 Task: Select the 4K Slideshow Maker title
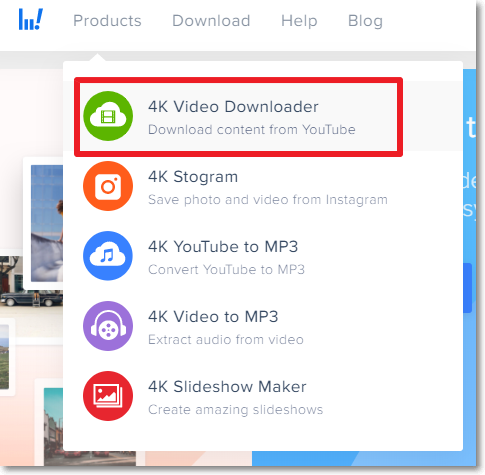pos(227,387)
